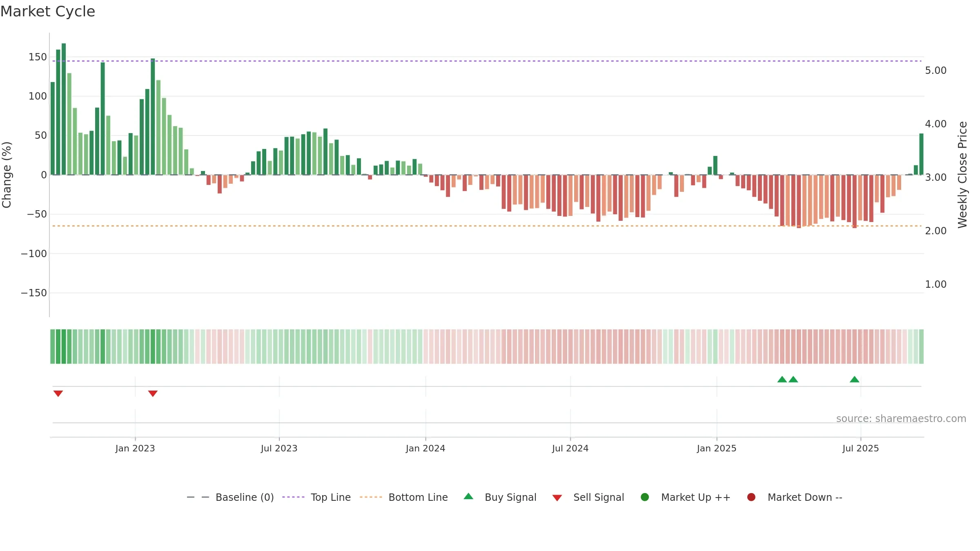Toggle the Market Down -- legend entry
The image size is (980, 551).
coord(795,497)
